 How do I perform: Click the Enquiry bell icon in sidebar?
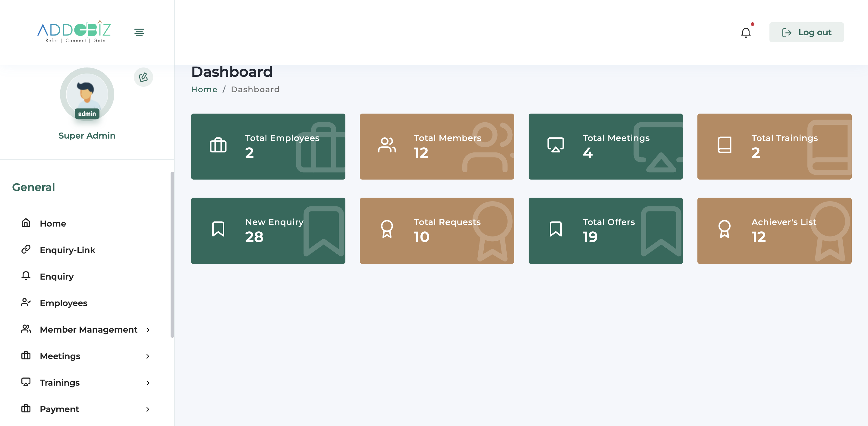(x=26, y=276)
